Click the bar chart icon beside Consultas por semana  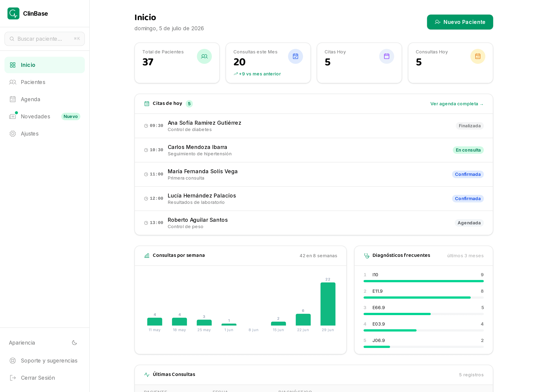tap(147, 256)
